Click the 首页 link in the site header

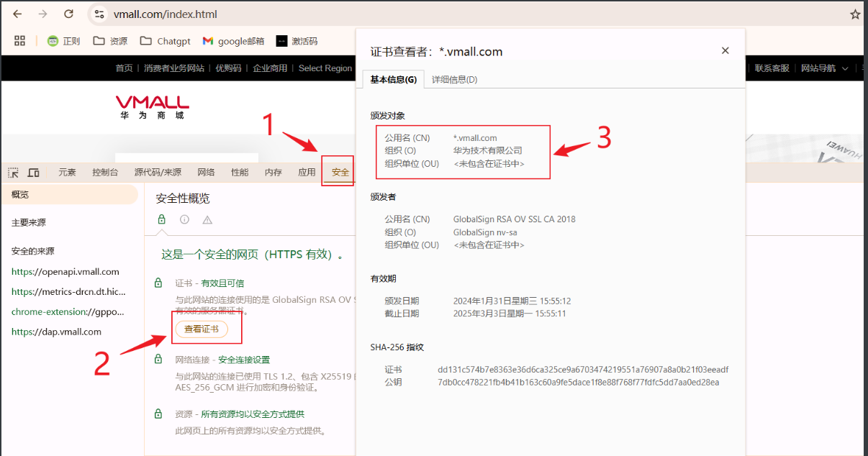tap(124, 68)
